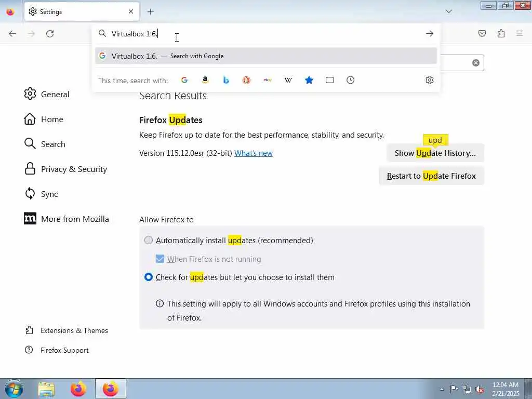Click the Firefox Updates heading
The height and width of the screenshot is (399, 532).
[170, 120]
